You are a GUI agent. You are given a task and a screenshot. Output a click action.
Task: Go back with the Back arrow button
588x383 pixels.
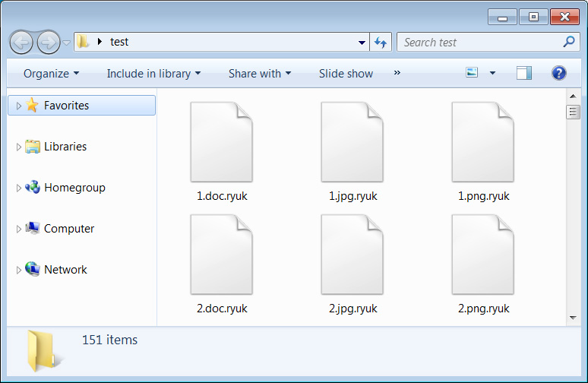[21, 43]
